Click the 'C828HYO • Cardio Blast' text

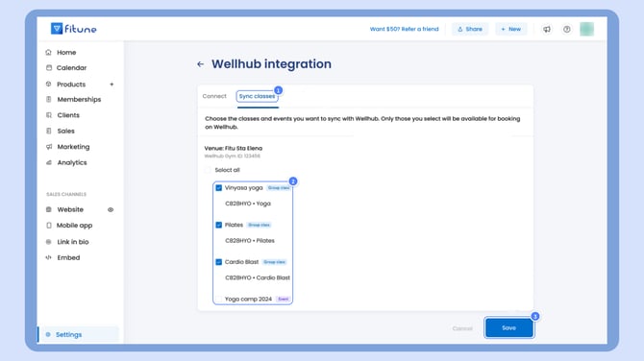258,277
